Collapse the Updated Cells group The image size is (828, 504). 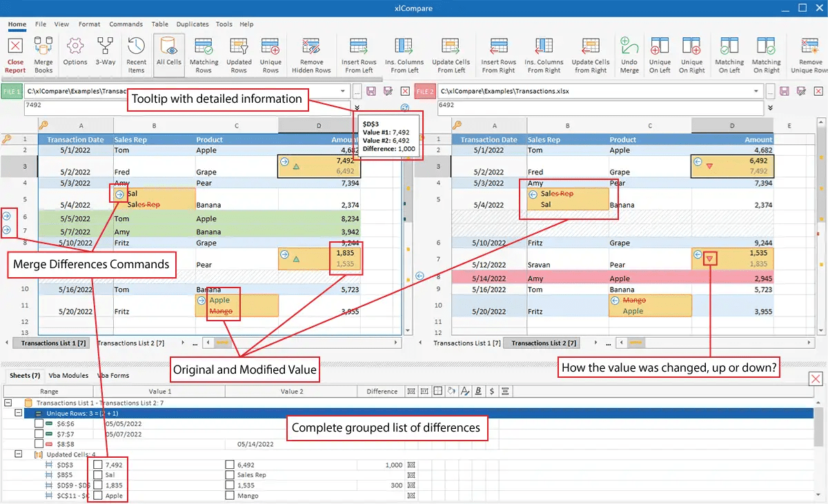click(19, 453)
